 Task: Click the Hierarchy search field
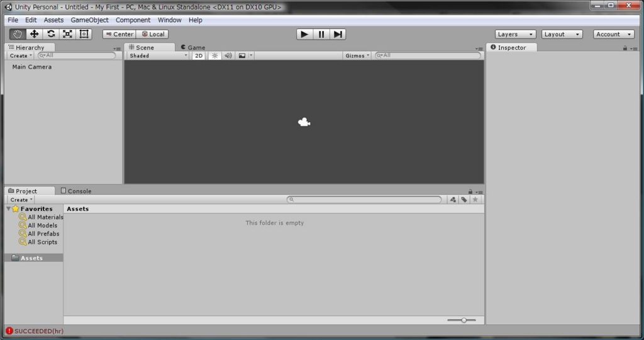pos(77,55)
